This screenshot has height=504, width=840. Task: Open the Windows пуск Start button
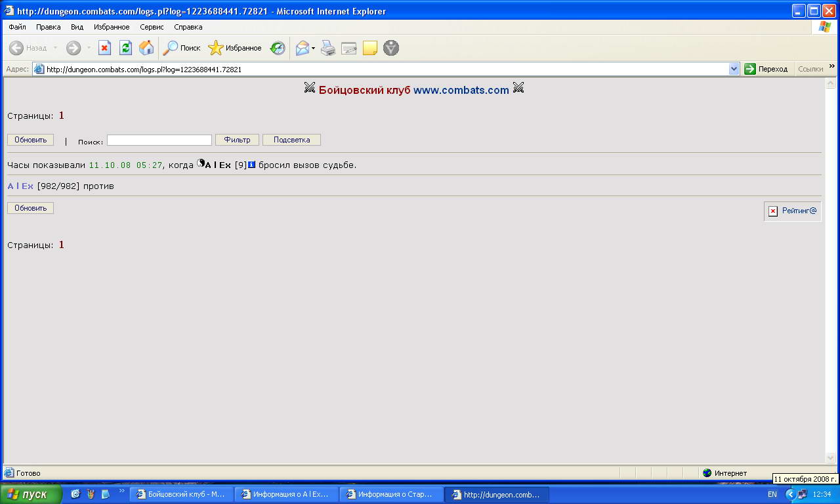coord(31,494)
